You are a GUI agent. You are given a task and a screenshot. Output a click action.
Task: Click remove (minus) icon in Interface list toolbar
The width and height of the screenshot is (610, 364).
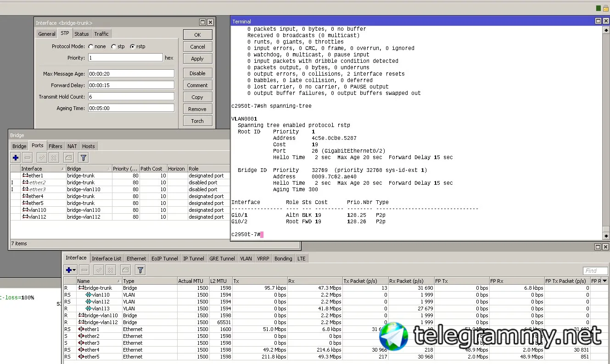point(84,270)
